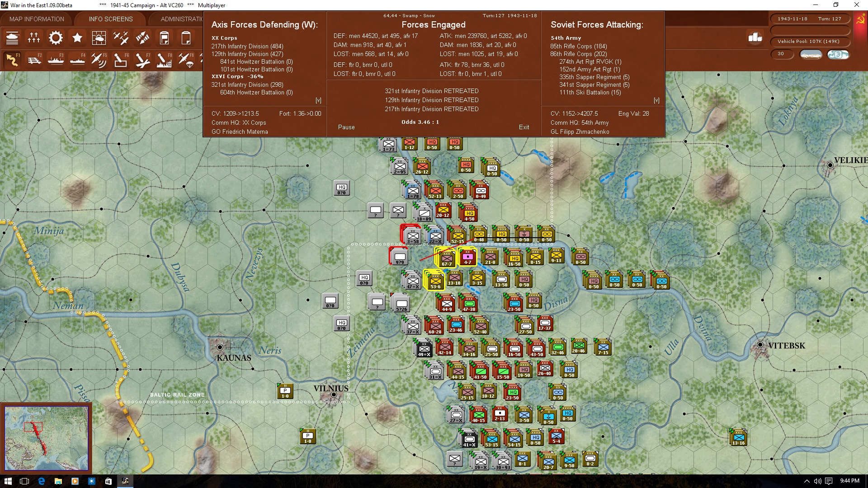This screenshot has width=868, height=488.
Task: Open the empty dropdown under the turn date
Action: [811, 30]
